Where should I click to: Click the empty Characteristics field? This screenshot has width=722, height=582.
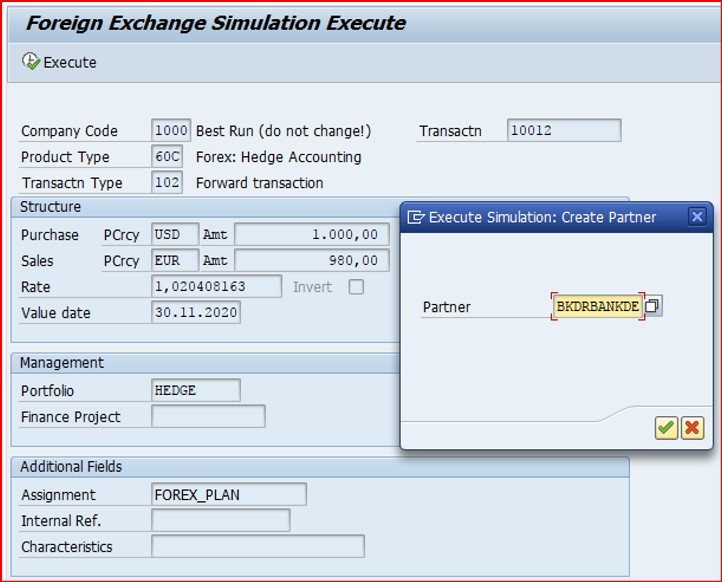[x=258, y=547]
